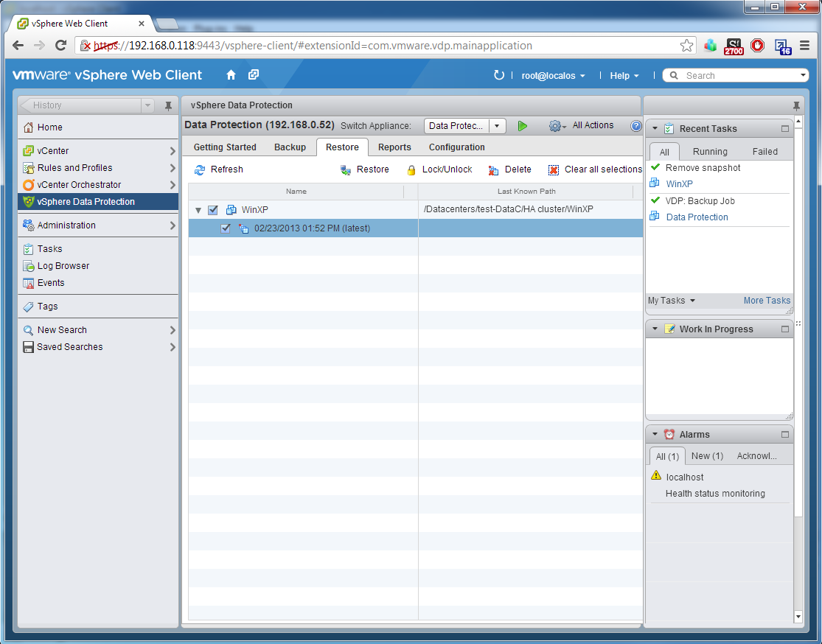Open Tags in navigator

[x=47, y=306]
